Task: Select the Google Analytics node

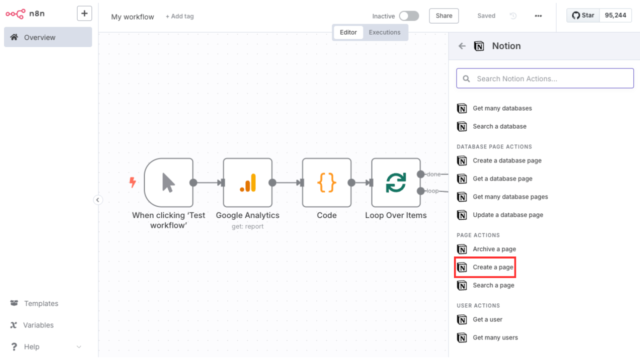Action: click(x=248, y=182)
